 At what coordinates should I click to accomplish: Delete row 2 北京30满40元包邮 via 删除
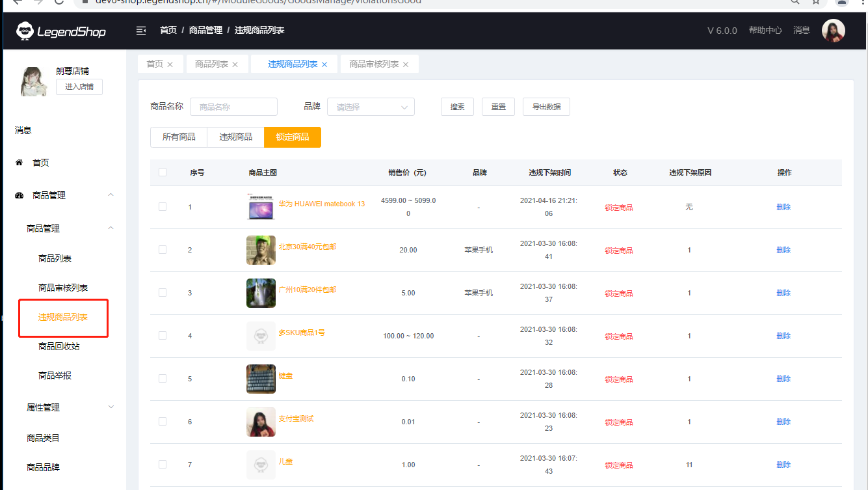tap(783, 251)
